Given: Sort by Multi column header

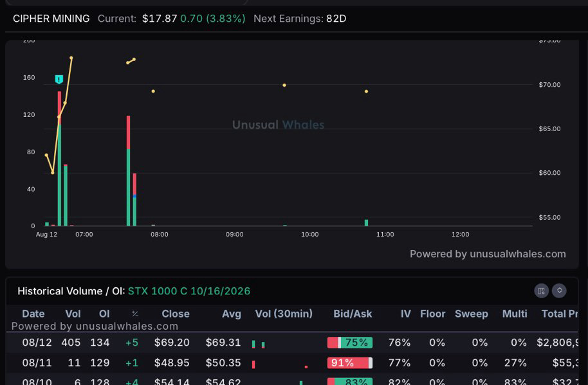Looking at the screenshot, I should tap(515, 314).
